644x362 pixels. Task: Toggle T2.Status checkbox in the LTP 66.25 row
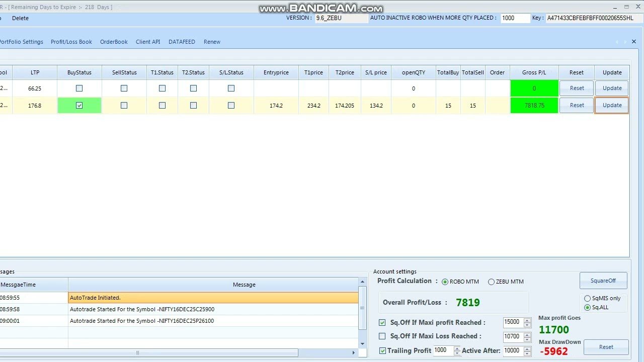click(x=193, y=88)
